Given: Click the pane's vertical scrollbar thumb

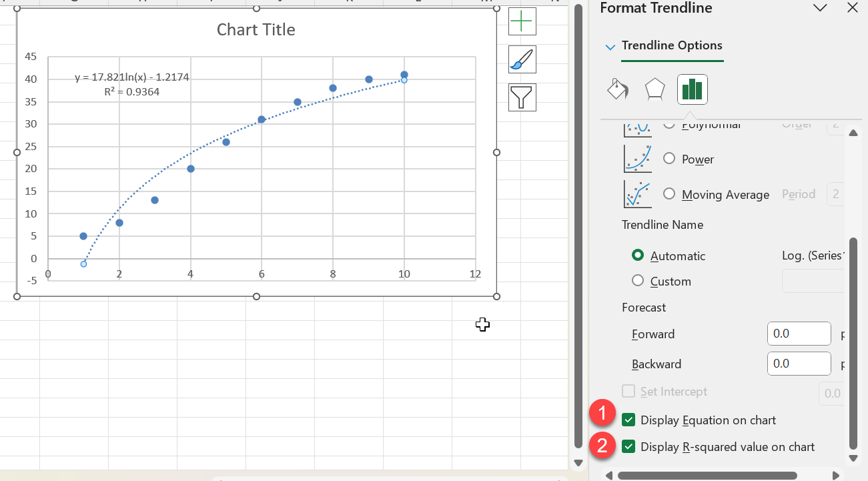Looking at the screenshot, I should pyautogui.click(x=853, y=343).
